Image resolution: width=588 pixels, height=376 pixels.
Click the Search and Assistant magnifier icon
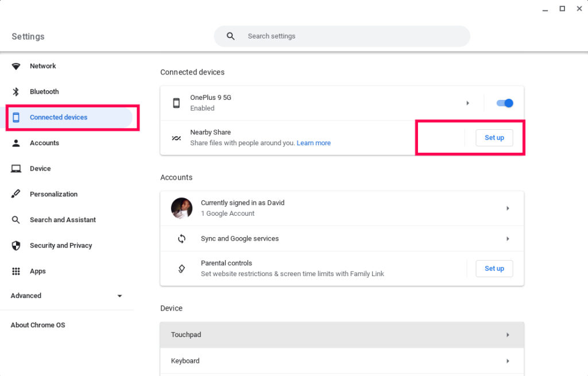tap(16, 220)
